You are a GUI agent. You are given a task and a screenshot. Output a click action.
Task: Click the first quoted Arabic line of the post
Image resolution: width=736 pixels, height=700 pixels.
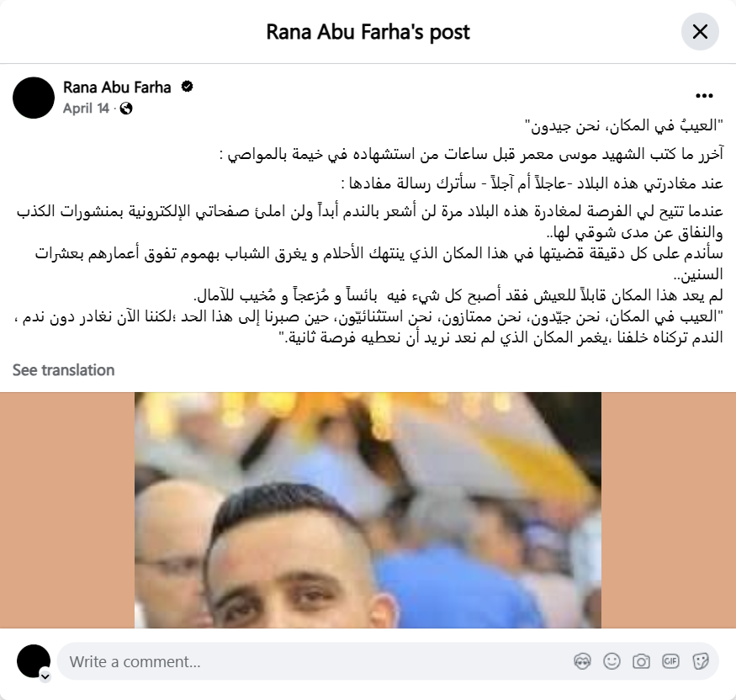pos(624,125)
